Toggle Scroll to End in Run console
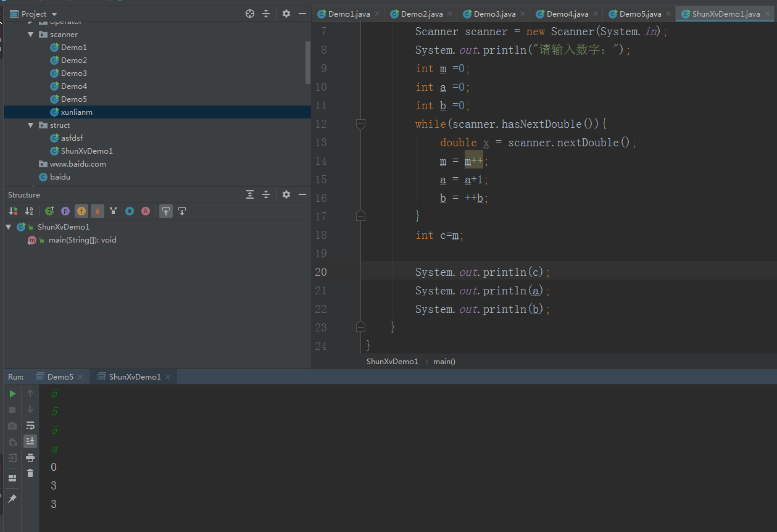Screen dimensions: 777x532 (30, 441)
